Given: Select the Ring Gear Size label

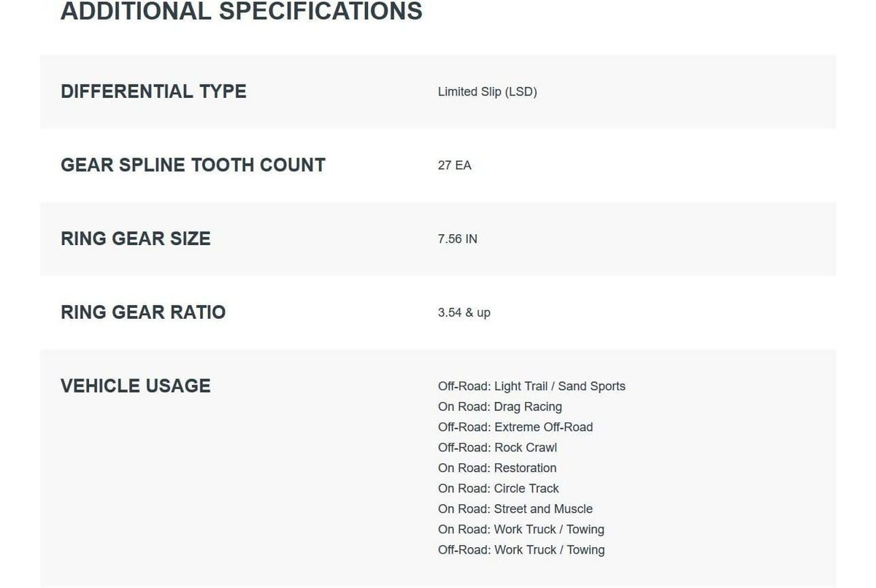Looking at the screenshot, I should coord(136,239).
